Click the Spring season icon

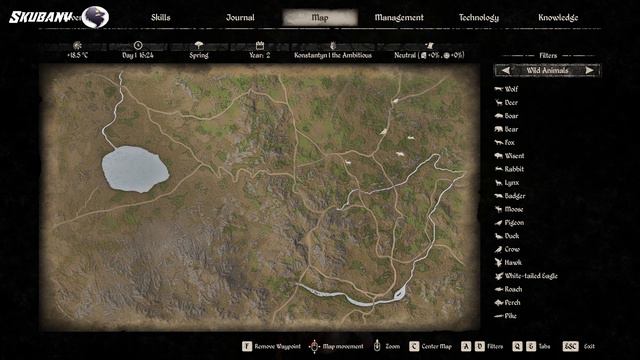199,45
